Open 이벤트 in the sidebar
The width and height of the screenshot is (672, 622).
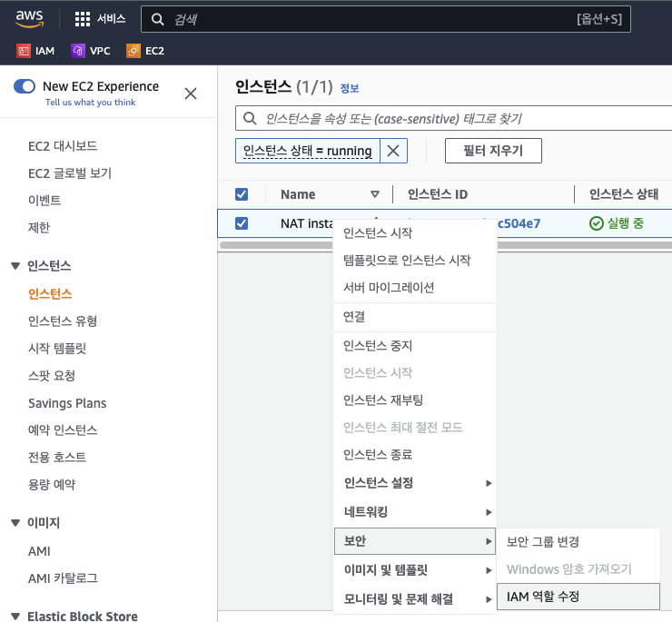44,200
